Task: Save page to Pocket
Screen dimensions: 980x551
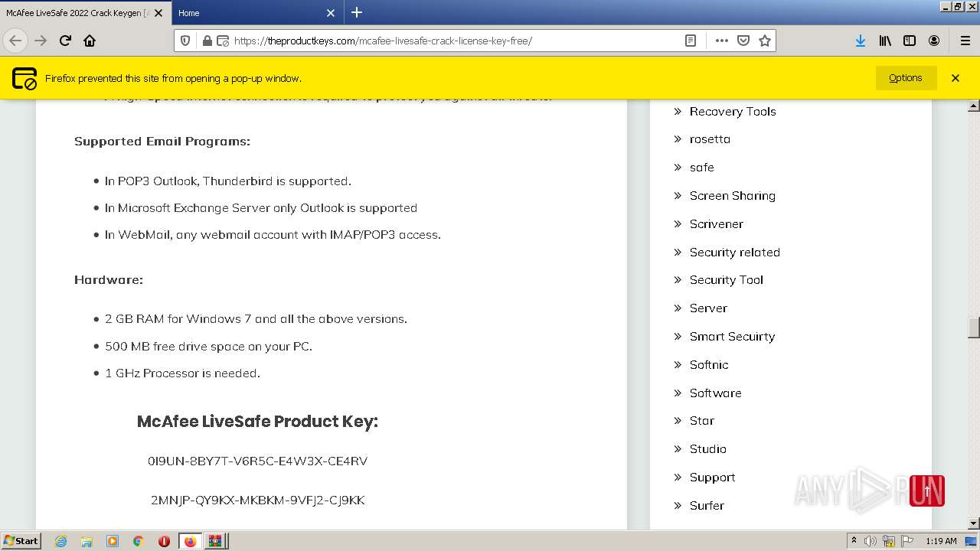Action: [743, 41]
